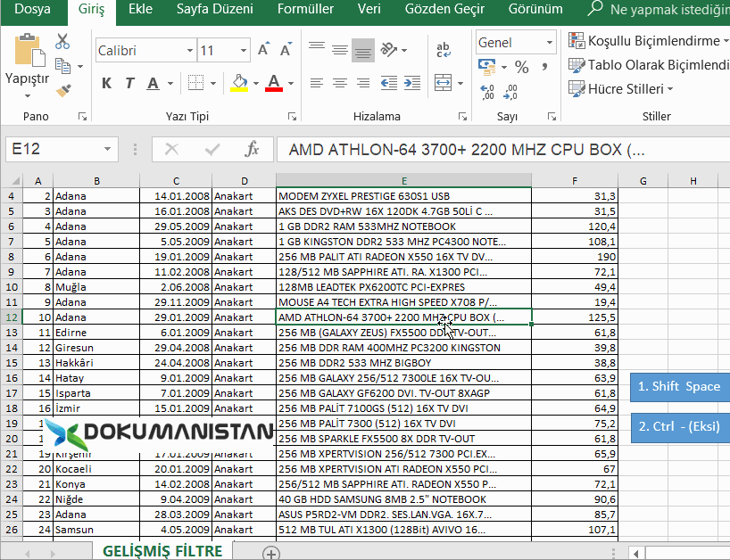Decrease indent icon
The width and height of the screenshot is (730, 560).
pos(389,83)
